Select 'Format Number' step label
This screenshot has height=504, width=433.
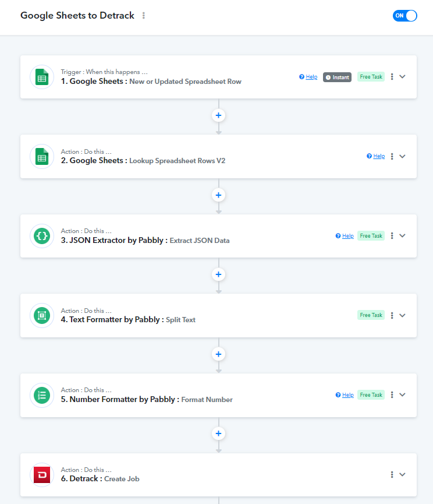207,400
